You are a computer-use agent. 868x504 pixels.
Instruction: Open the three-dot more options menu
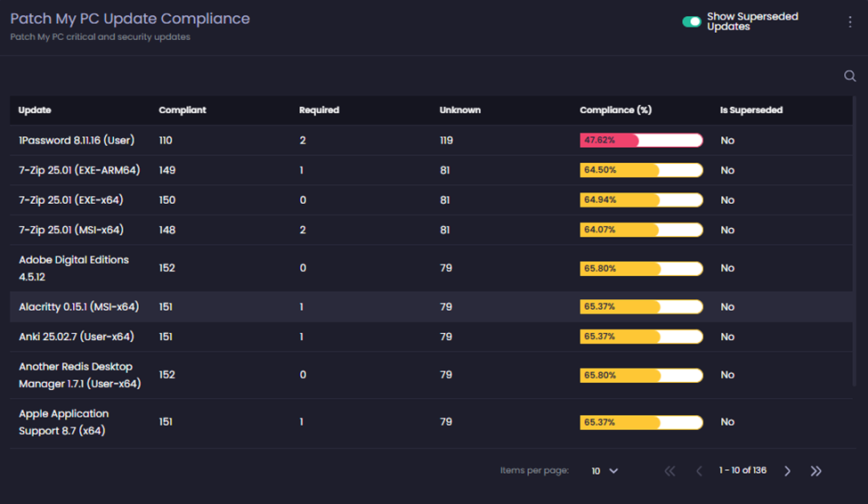[x=849, y=21]
